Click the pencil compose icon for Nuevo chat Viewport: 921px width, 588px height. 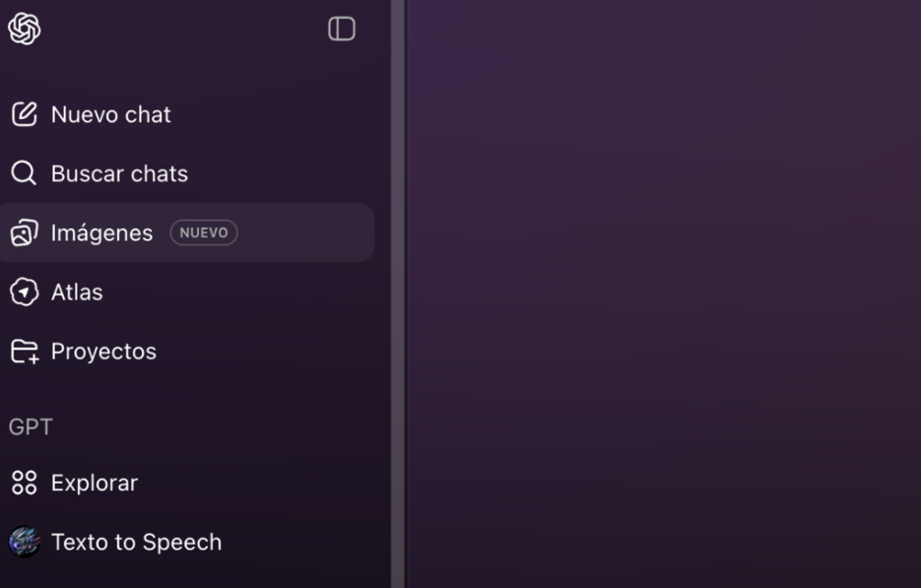(24, 114)
